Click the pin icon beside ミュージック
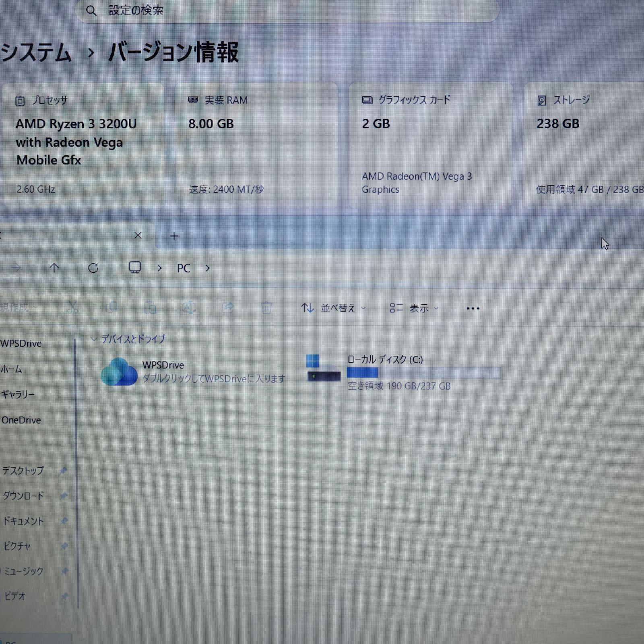Image resolution: width=644 pixels, height=644 pixels. [64, 571]
